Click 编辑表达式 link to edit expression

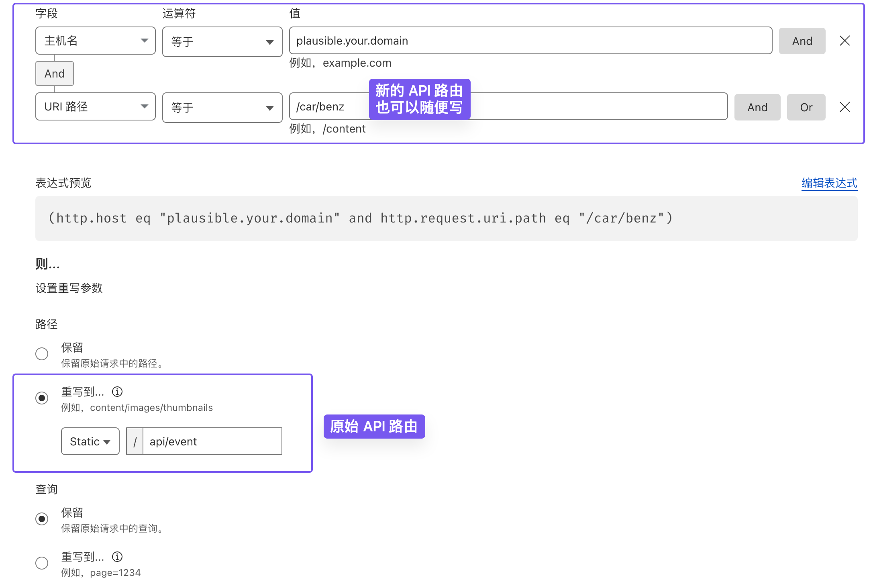point(829,183)
